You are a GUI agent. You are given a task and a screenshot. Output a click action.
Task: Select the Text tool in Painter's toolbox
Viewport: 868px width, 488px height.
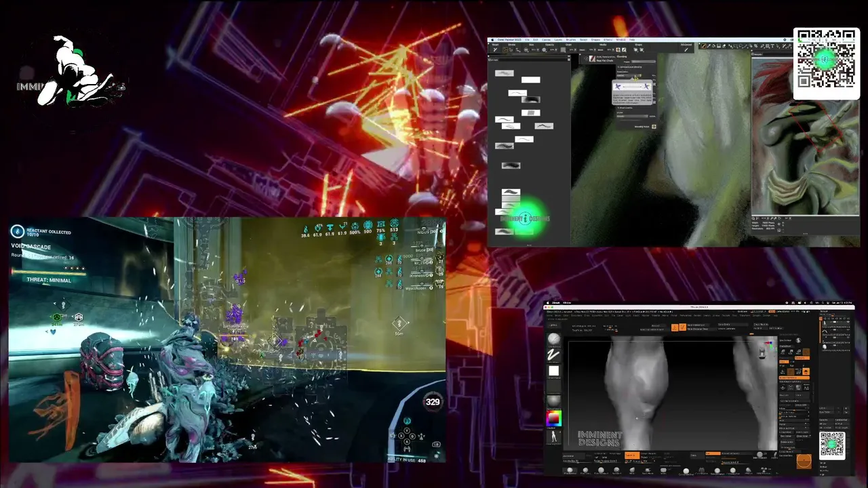772,46
